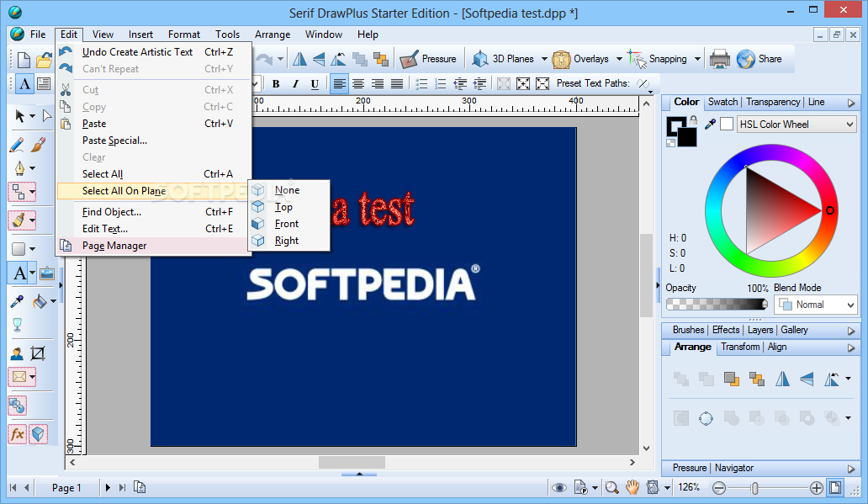The width and height of the screenshot is (868, 504).
Task: Click the eyedropper in the Color panel
Action: pyautogui.click(x=710, y=125)
